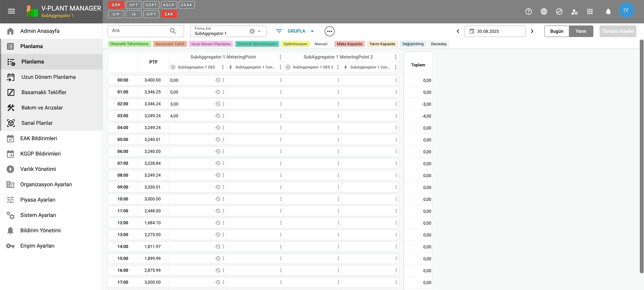The image size is (644, 290).
Task: Click the help question mark icon
Action: [x=529, y=12]
